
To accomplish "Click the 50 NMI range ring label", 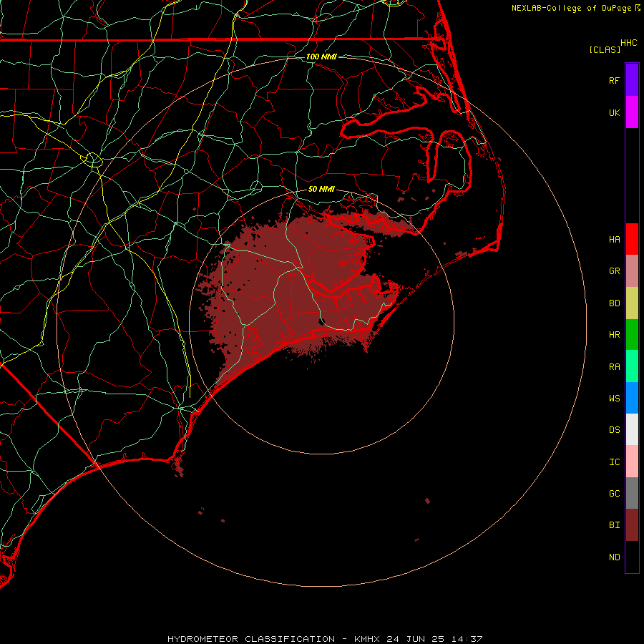I will click(321, 189).
